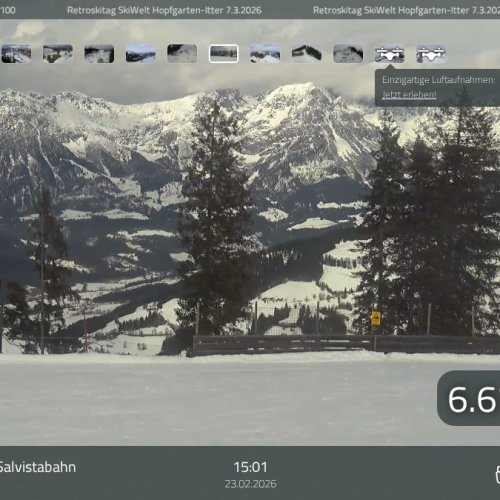Image resolution: width=500 pixels, height=500 pixels.
Task: Open the fifth webcam thumbnail in the strip
Action: pyautogui.click(x=182, y=54)
